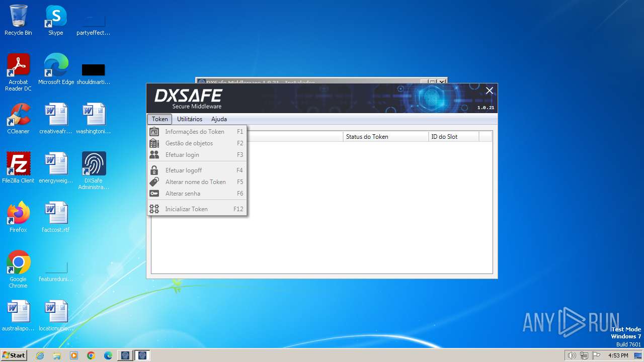644x362 pixels.
Task: Select the locationuni... Word document icon
Action: (56, 316)
